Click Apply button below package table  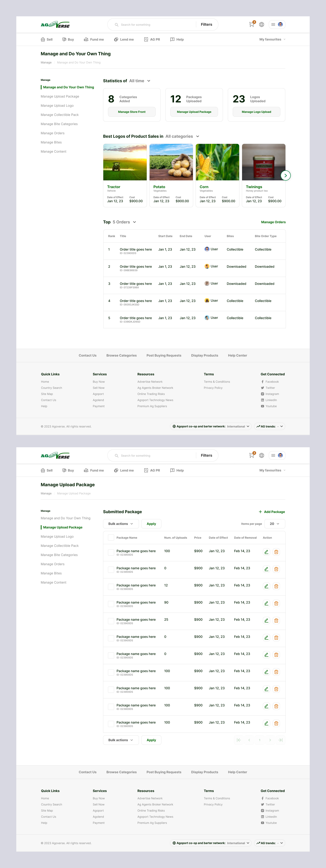click(x=151, y=740)
